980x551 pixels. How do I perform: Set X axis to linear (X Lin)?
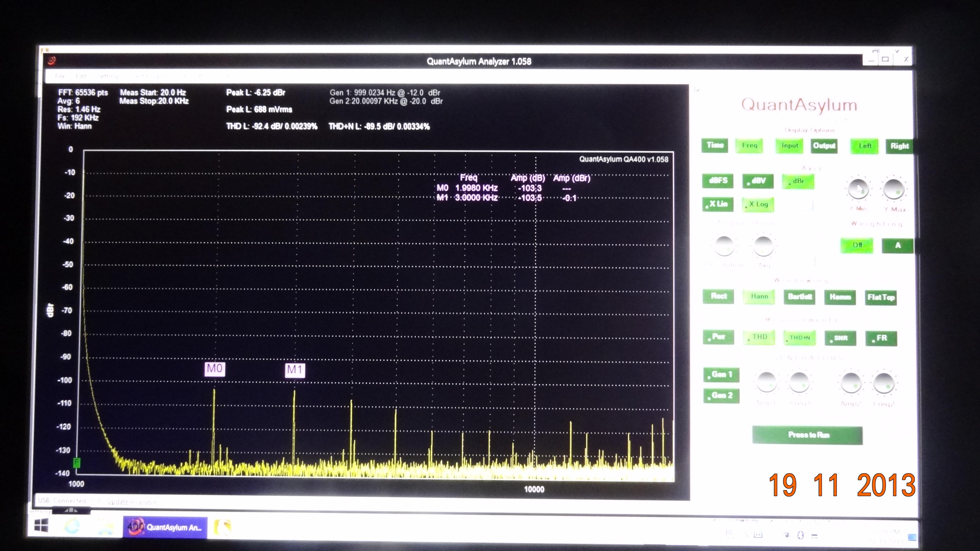[x=718, y=204]
